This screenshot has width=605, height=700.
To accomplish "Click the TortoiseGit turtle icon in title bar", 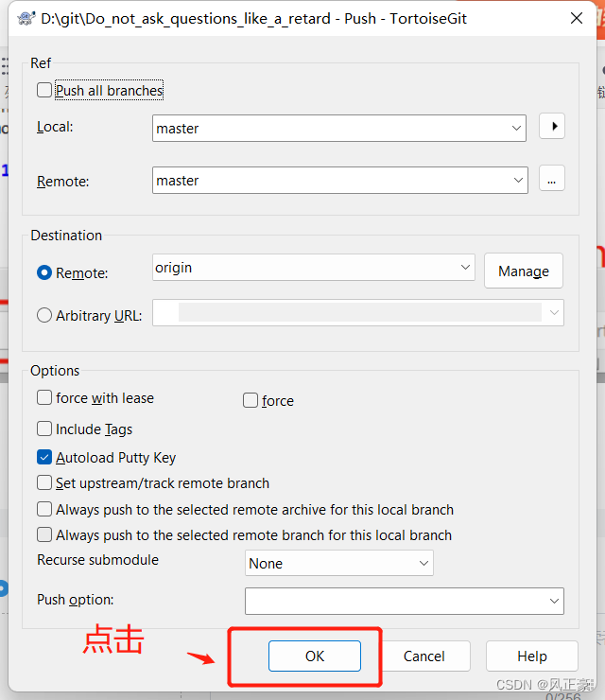I will tap(26, 18).
